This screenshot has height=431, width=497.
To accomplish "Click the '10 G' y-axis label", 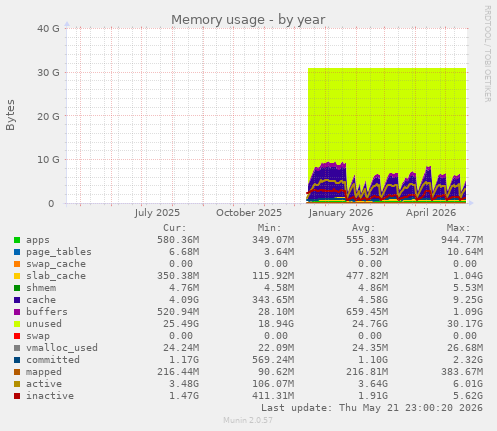I will click(x=48, y=160).
